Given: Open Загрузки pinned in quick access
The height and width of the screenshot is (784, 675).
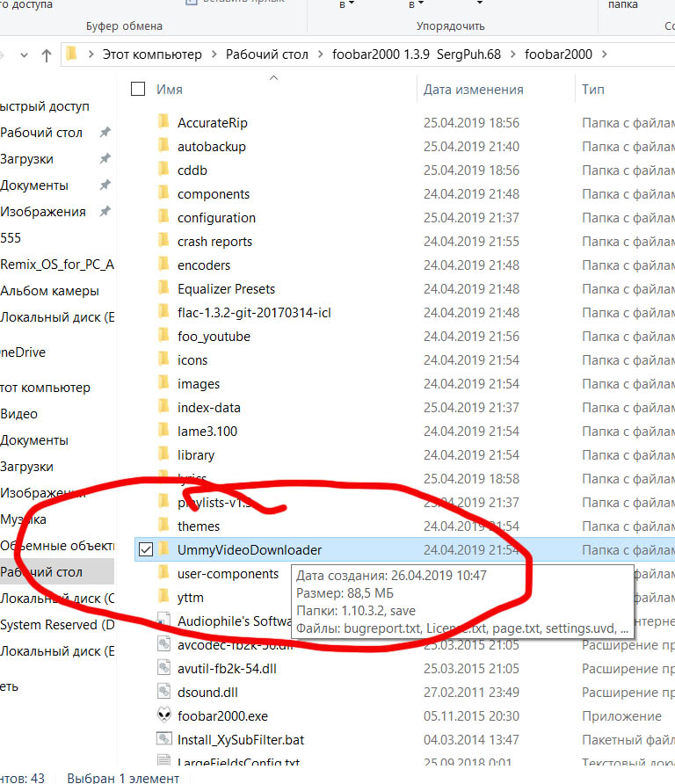Looking at the screenshot, I should [x=26, y=159].
